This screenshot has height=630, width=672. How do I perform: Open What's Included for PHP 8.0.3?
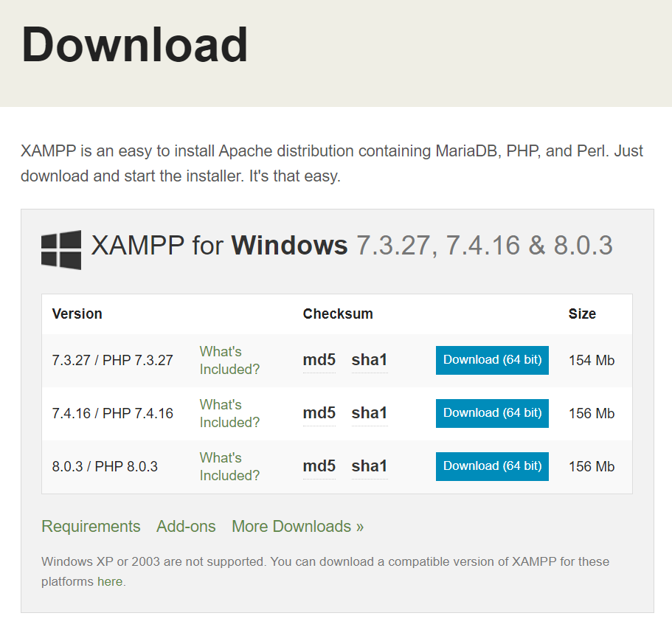pos(229,466)
